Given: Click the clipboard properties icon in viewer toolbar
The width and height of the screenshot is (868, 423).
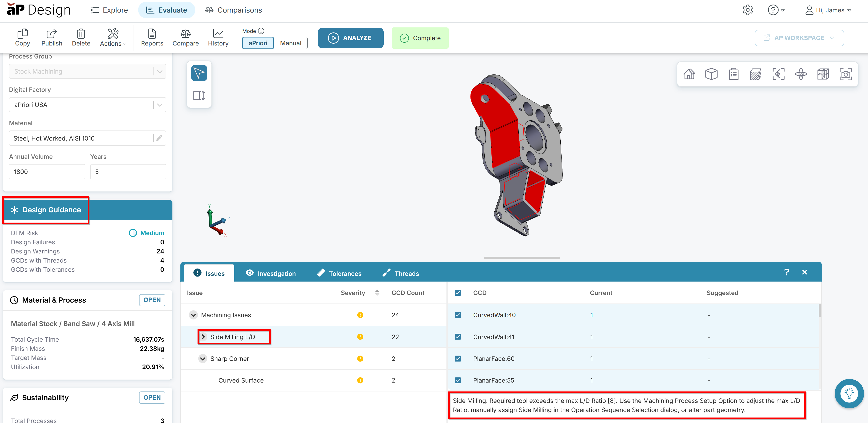Looking at the screenshot, I should click(x=733, y=74).
